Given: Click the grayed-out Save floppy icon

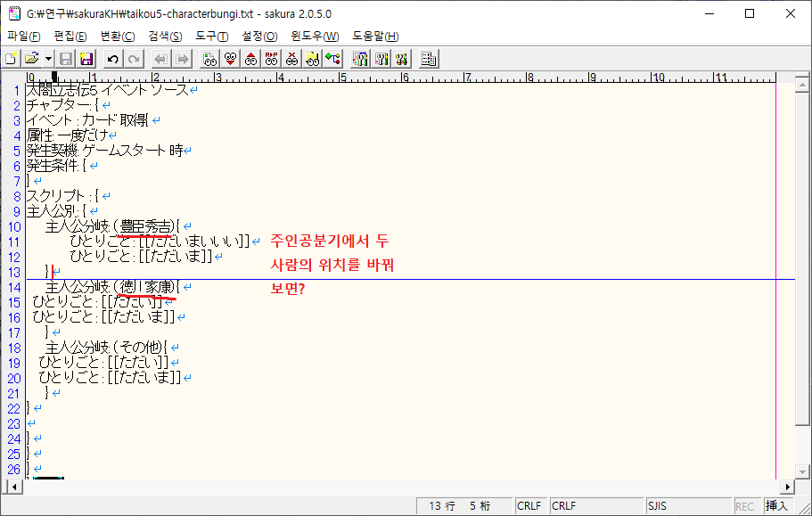Looking at the screenshot, I should pos(66,59).
